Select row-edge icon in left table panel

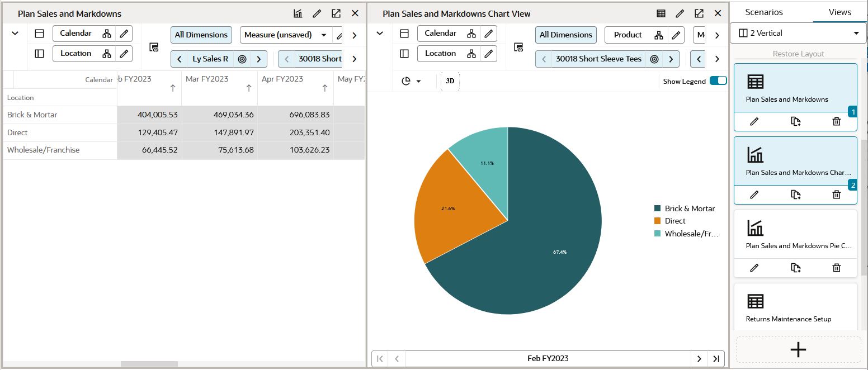(40, 54)
